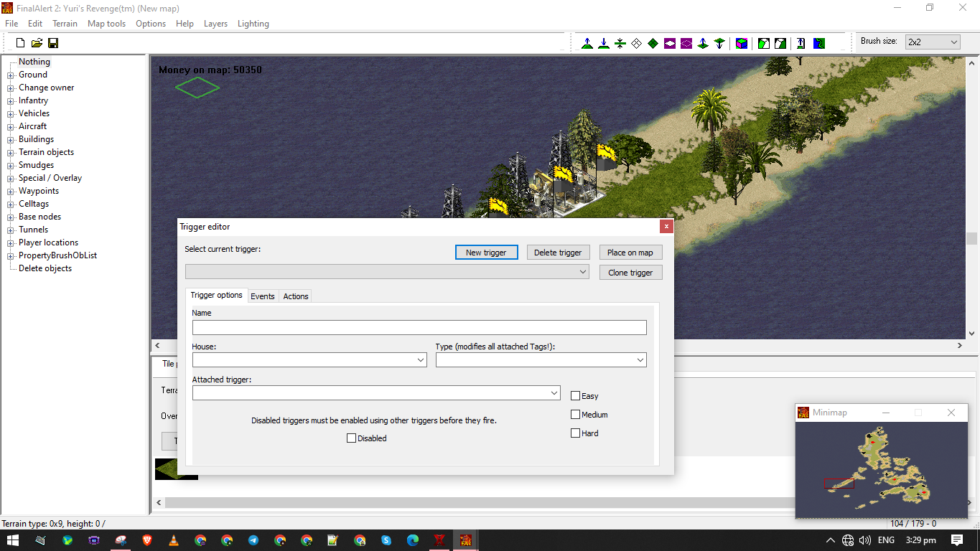This screenshot has height=551, width=980.
Task: Click the blue-green shoreline tool icon
Action: coord(819,43)
